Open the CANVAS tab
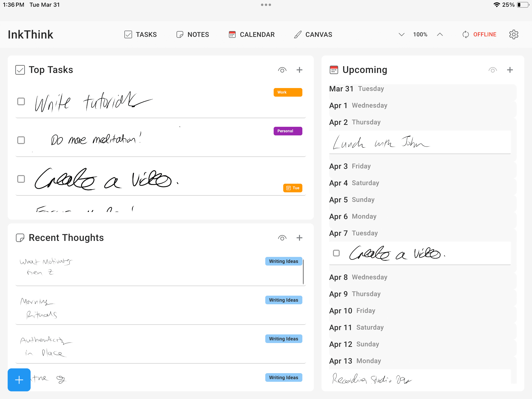532x399 pixels. [x=313, y=34]
